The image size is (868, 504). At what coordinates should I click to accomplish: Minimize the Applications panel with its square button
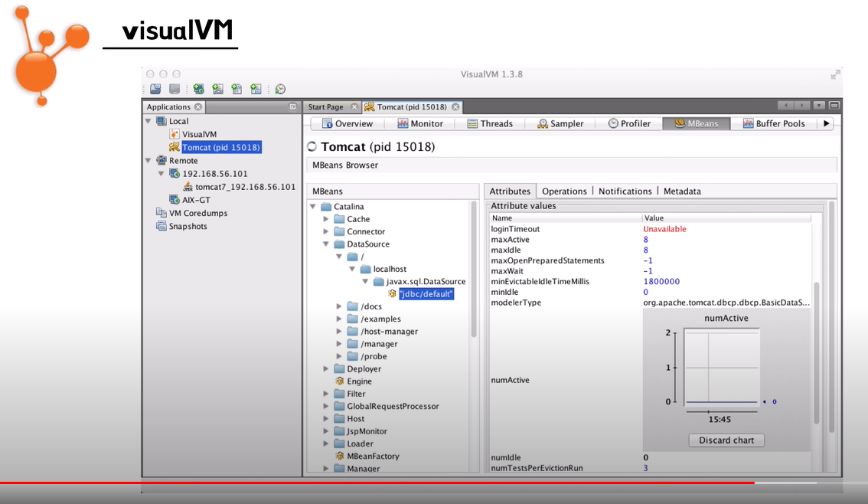[293, 107]
